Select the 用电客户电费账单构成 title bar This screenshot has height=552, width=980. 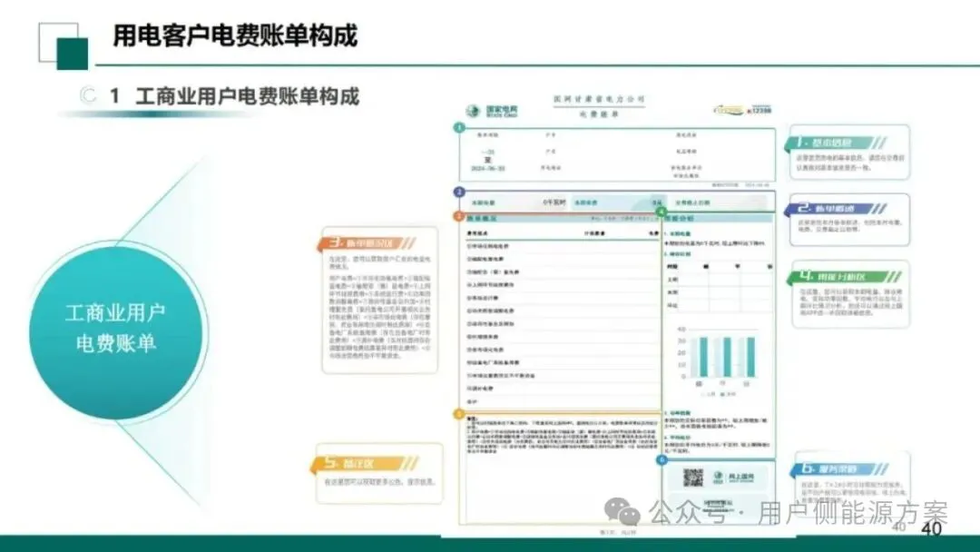click(236, 36)
